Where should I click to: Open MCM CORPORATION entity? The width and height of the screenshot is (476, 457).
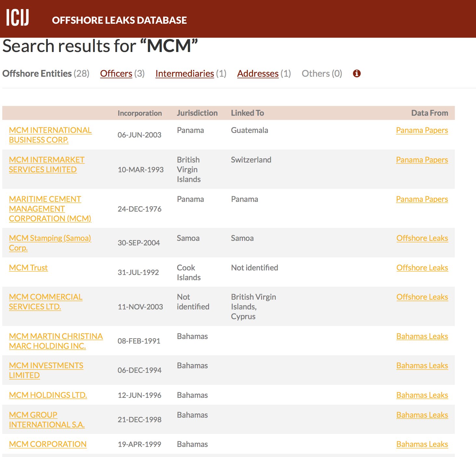pyautogui.click(x=48, y=444)
